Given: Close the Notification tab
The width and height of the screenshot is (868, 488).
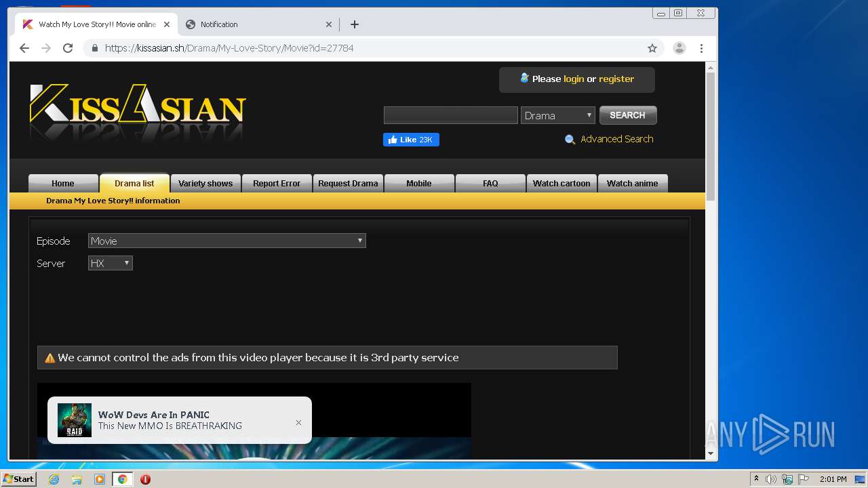Looking at the screenshot, I should (x=329, y=24).
